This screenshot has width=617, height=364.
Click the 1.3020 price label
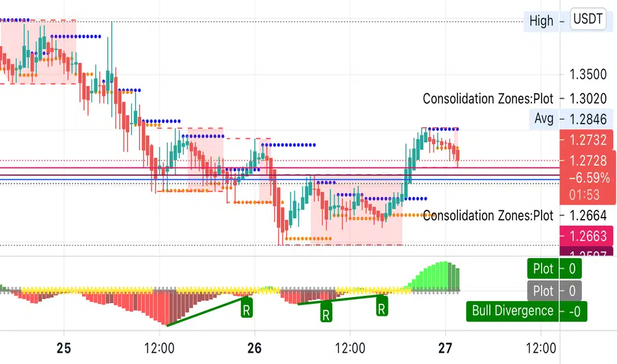coord(588,99)
